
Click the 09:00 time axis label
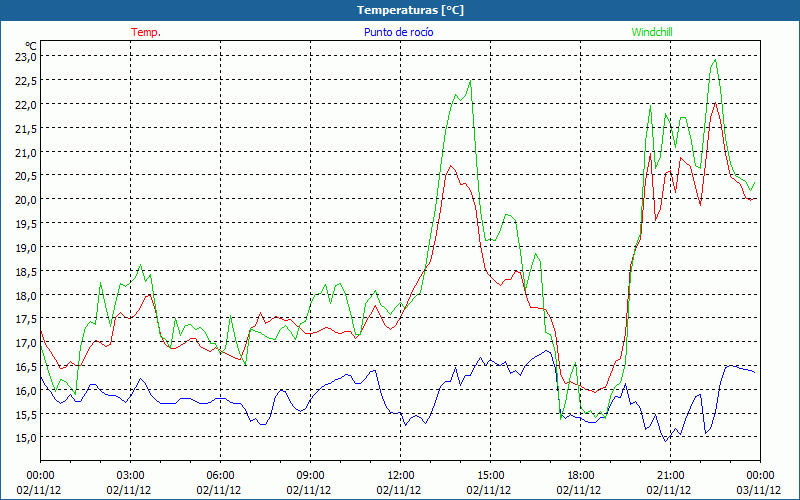point(310,476)
